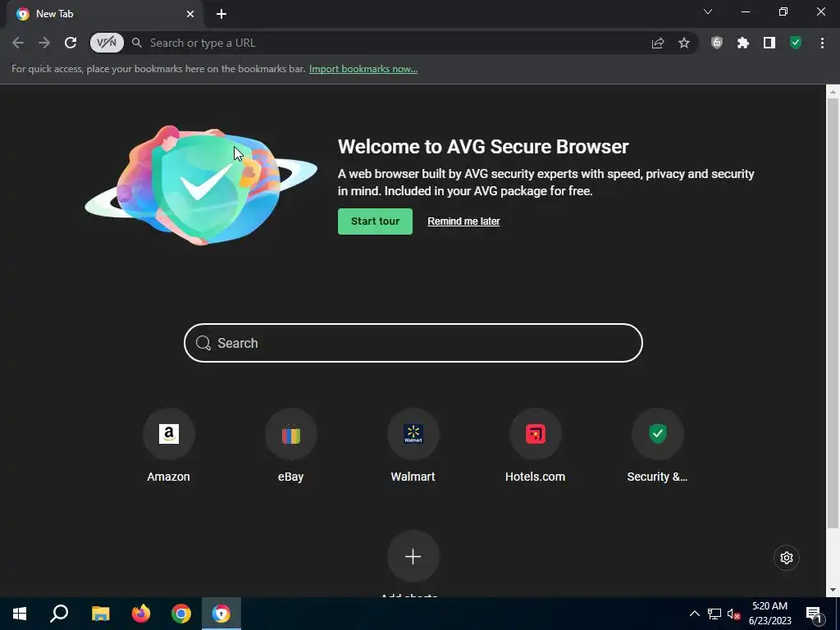Click the muted volume tray icon

tap(733, 614)
